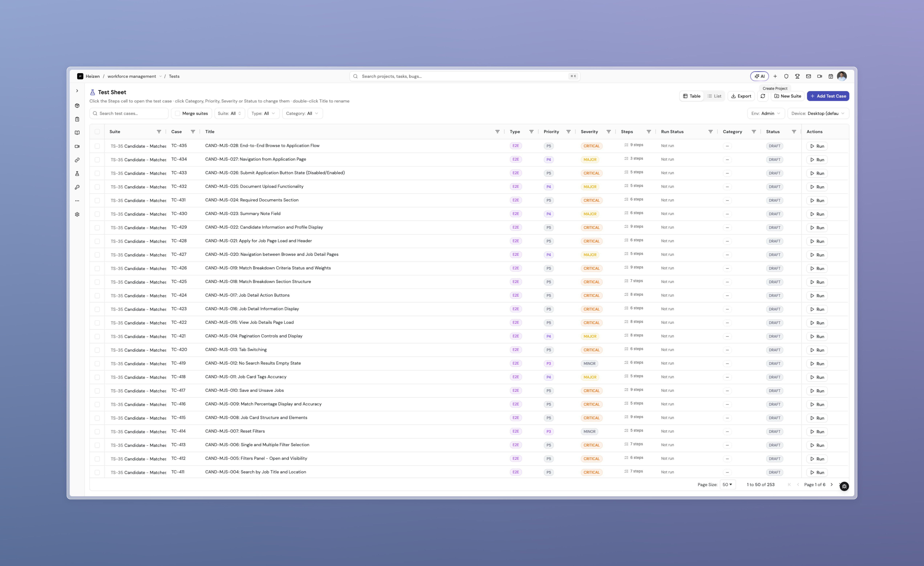
Task: Open the Env: Admin dropdown
Action: [766, 113]
